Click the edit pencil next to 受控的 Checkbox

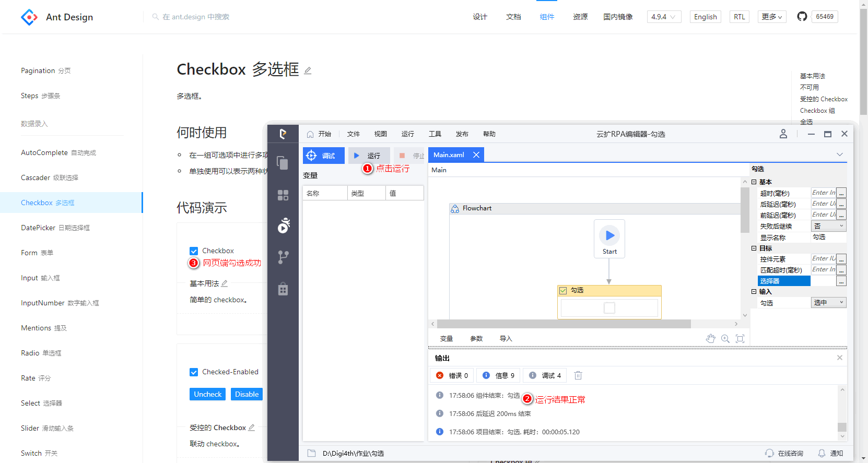click(x=252, y=428)
